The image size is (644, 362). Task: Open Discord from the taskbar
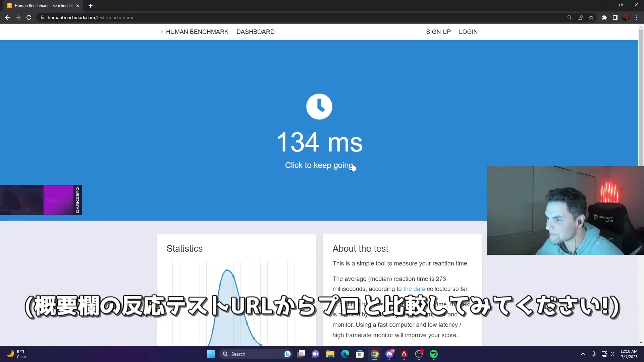pos(389,354)
